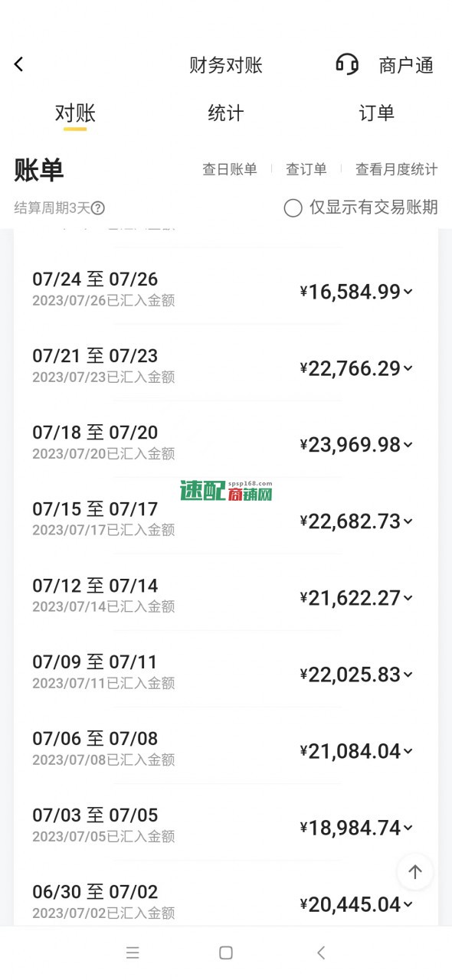Tap Android recent apps menu icon
452x980 pixels.
(133, 952)
